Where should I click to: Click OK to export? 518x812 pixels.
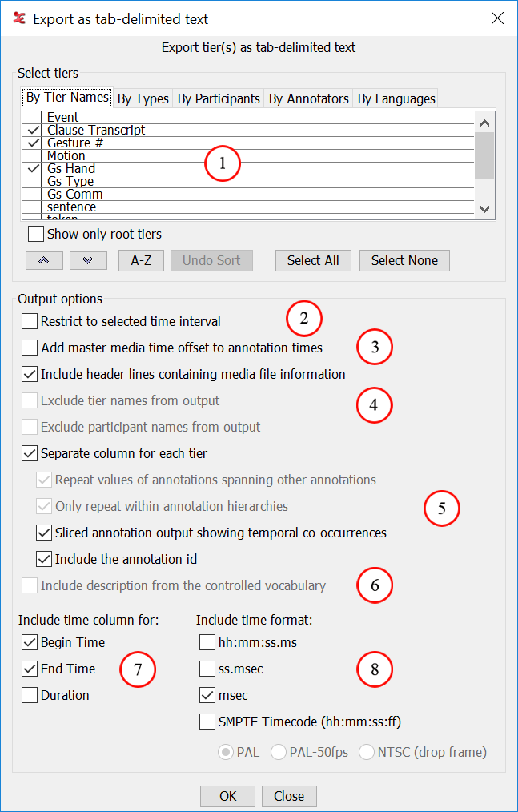pyautogui.click(x=227, y=796)
